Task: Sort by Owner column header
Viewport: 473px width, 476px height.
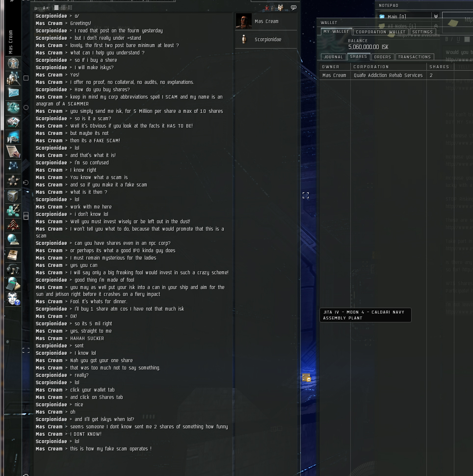Action: point(335,67)
